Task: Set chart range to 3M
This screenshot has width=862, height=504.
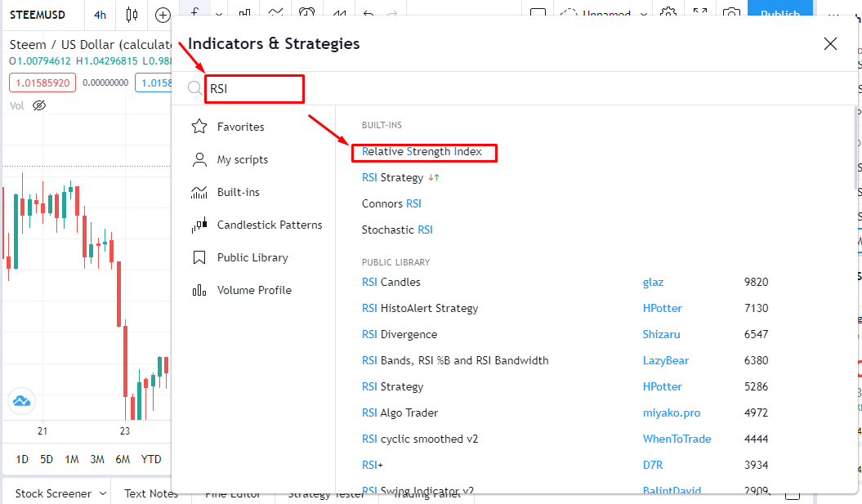Action: (97, 459)
